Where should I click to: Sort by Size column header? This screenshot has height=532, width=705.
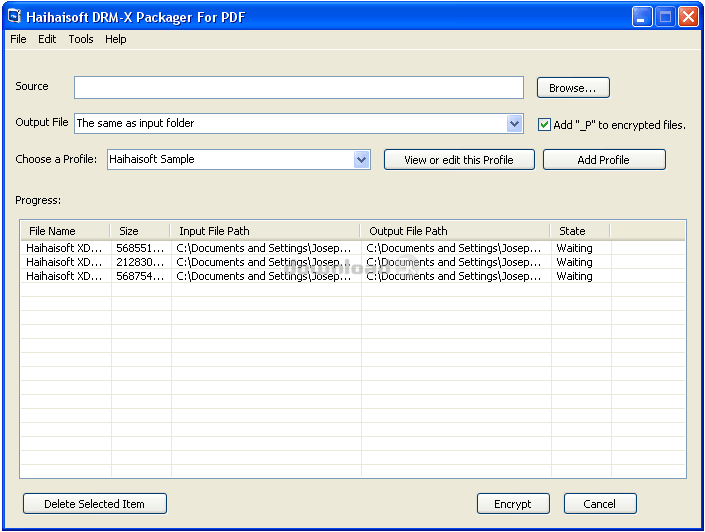coord(140,231)
